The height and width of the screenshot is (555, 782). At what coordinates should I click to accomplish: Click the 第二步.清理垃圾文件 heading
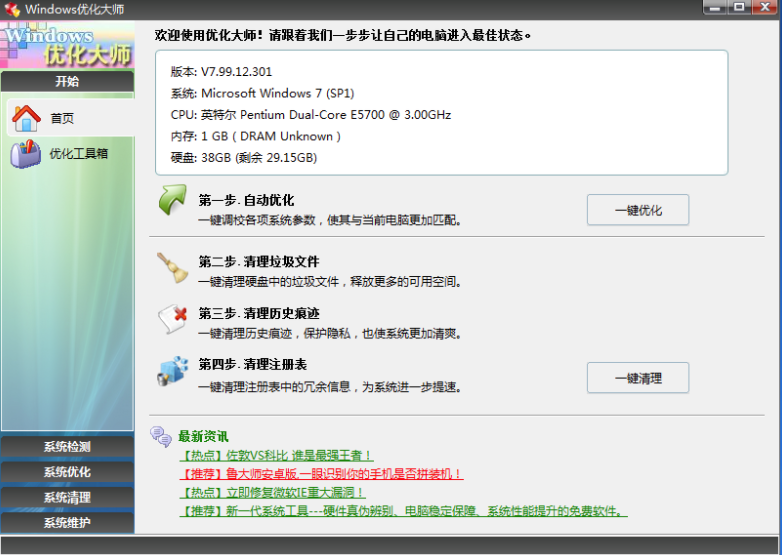[259, 262]
